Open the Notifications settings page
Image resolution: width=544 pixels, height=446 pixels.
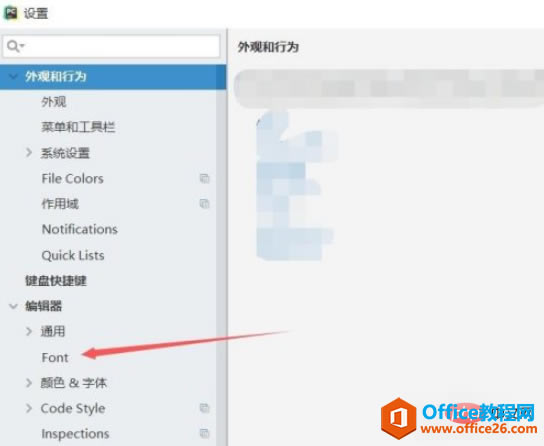coord(79,229)
